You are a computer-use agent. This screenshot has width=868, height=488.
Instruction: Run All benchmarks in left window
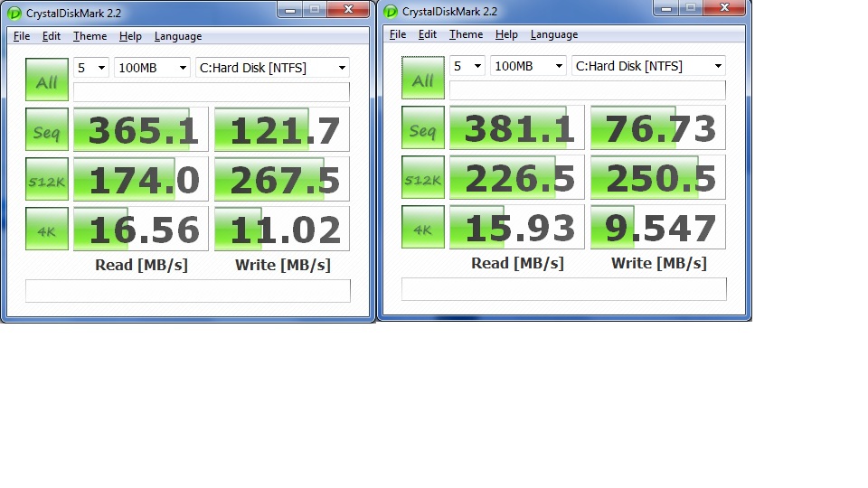(x=47, y=80)
